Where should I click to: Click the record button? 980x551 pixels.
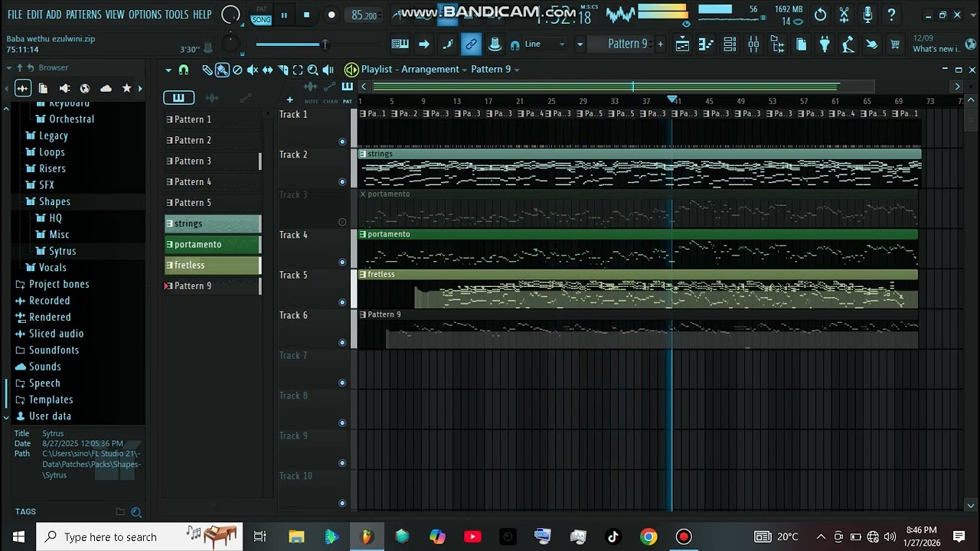pyautogui.click(x=331, y=15)
